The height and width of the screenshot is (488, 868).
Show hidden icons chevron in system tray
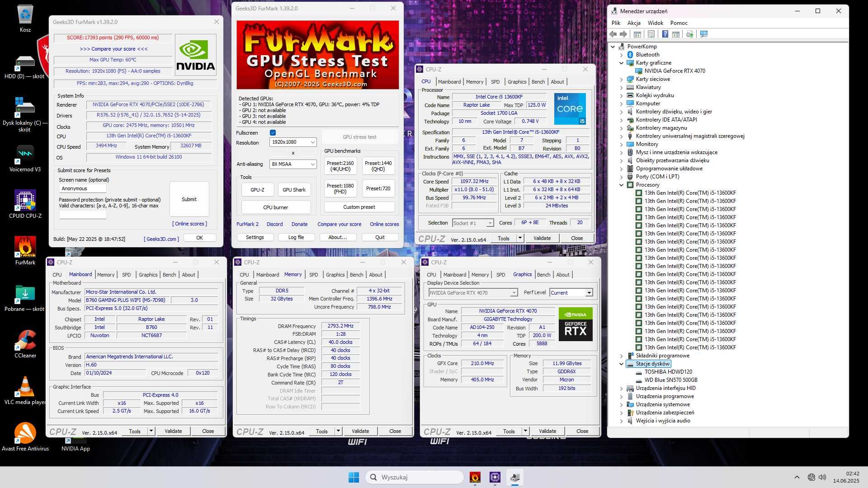point(797,477)
